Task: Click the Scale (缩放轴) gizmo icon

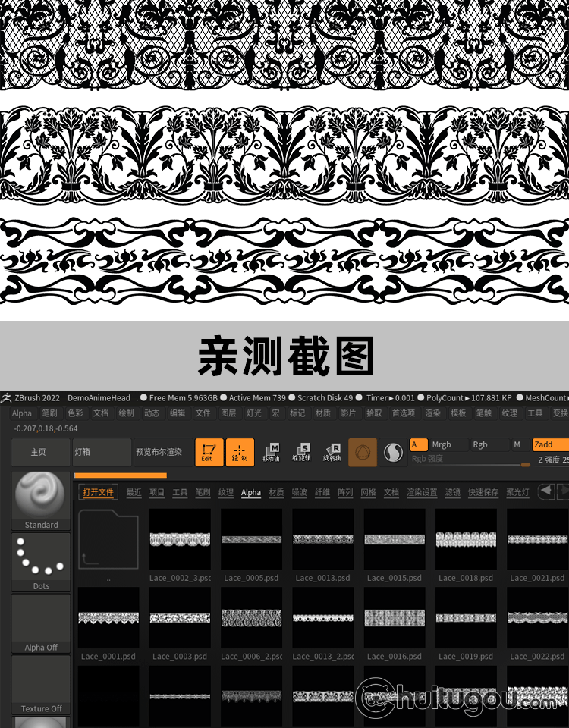Action: click(301, 452)
